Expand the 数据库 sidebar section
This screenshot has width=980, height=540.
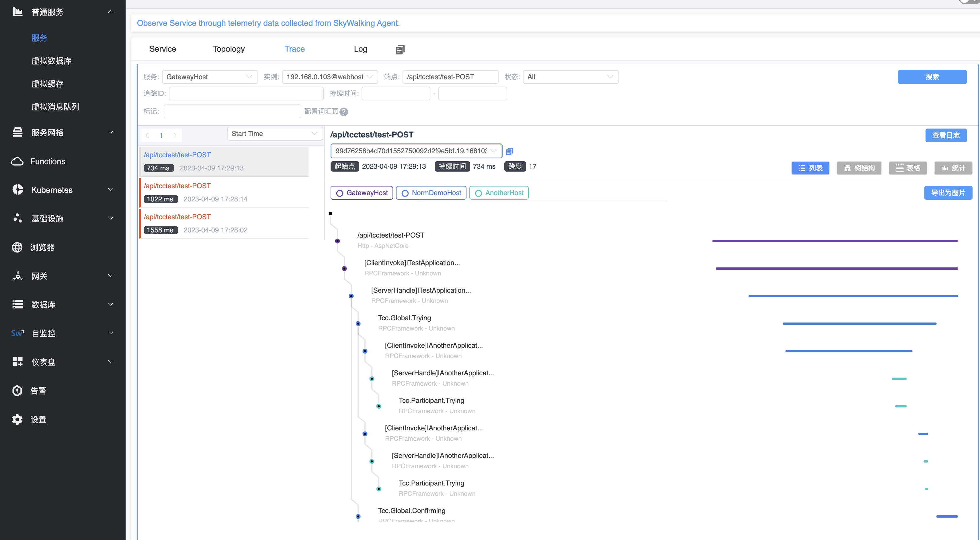(111, 304)
